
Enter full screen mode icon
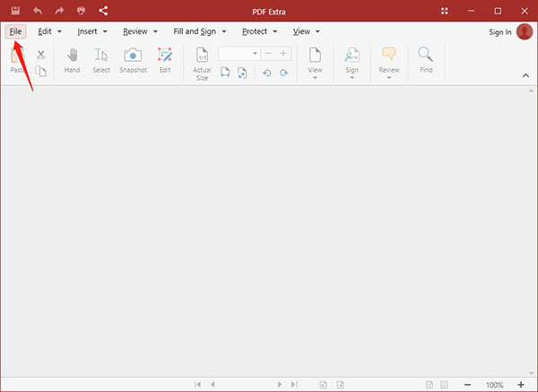pos(445,11)
